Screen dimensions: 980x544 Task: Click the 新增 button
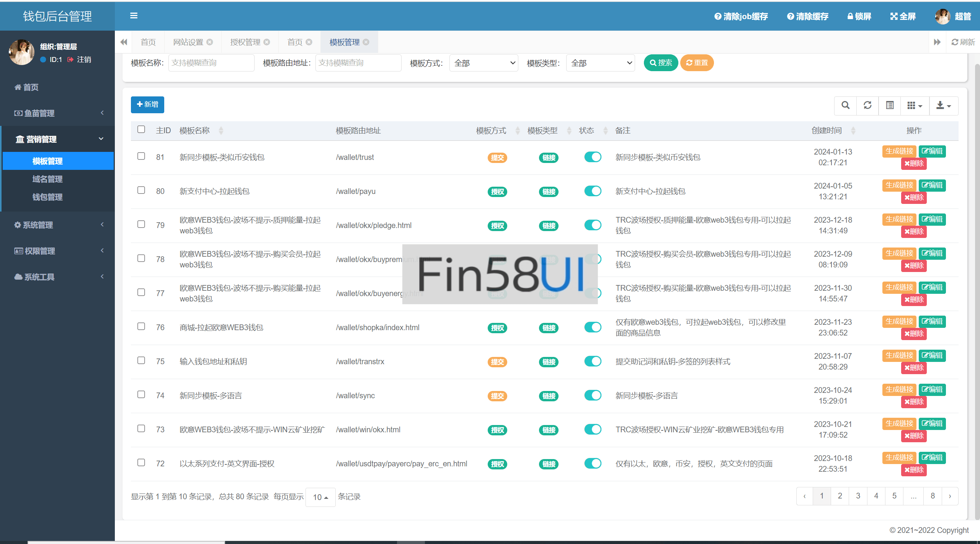click(x=147, y=104)
